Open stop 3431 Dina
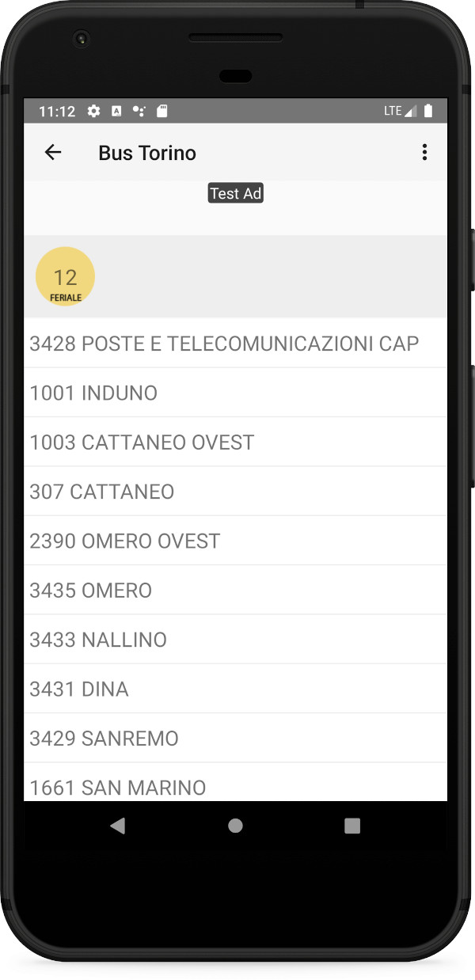This screenshot has width=475, height=980. (x=235, y=689)
